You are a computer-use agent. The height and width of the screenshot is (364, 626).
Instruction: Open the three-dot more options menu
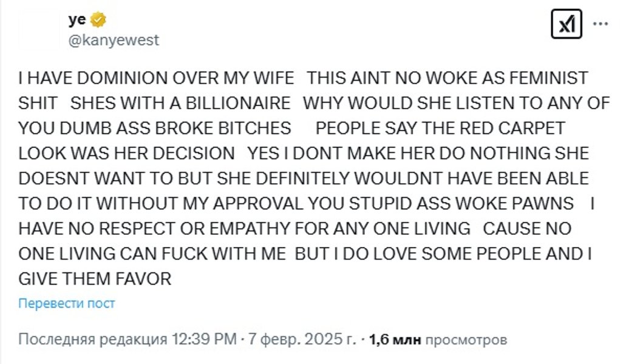point(600,25)
